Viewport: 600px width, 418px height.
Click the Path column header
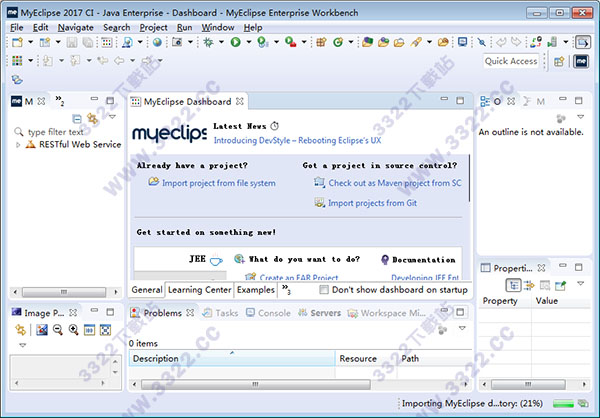pyautogui.click(x=435, y=359)
